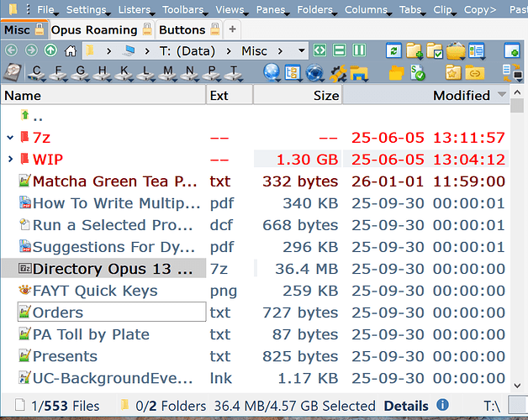Expand the breadcrumb arrow after T: (Data)
Screen dimensions: 528x420
click(229, 51)
